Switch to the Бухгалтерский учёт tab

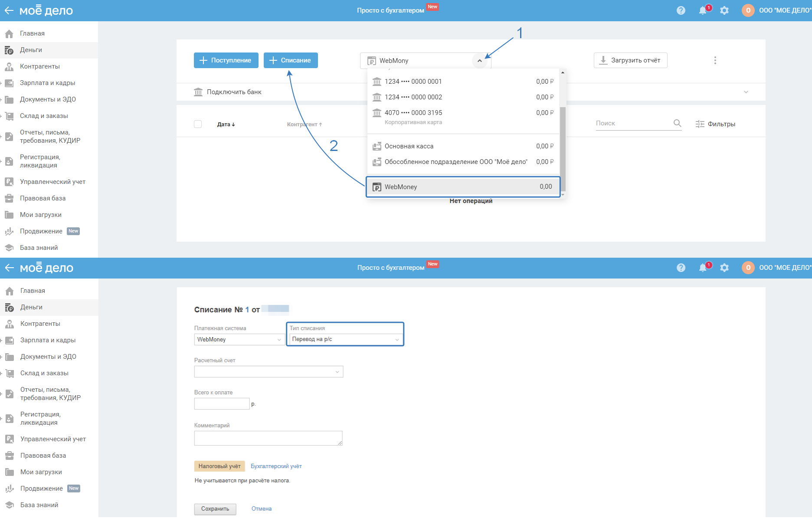(x=276, y=466)
